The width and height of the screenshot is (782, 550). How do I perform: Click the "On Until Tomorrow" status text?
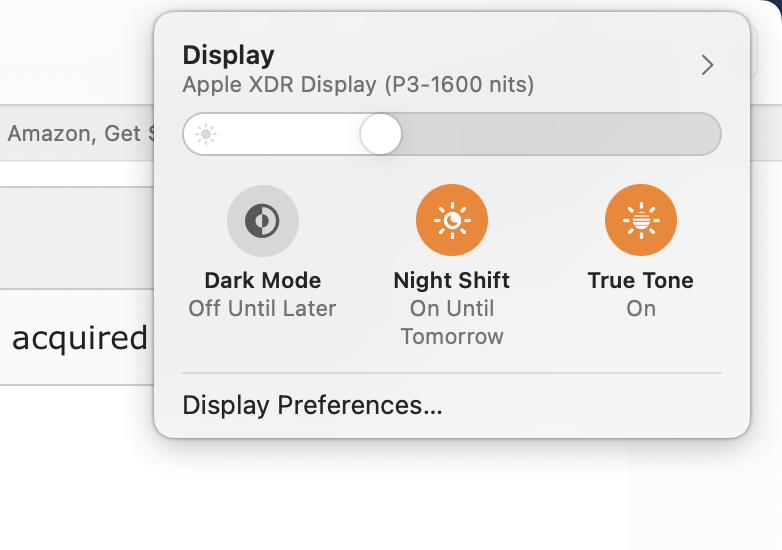pos(452,322)
